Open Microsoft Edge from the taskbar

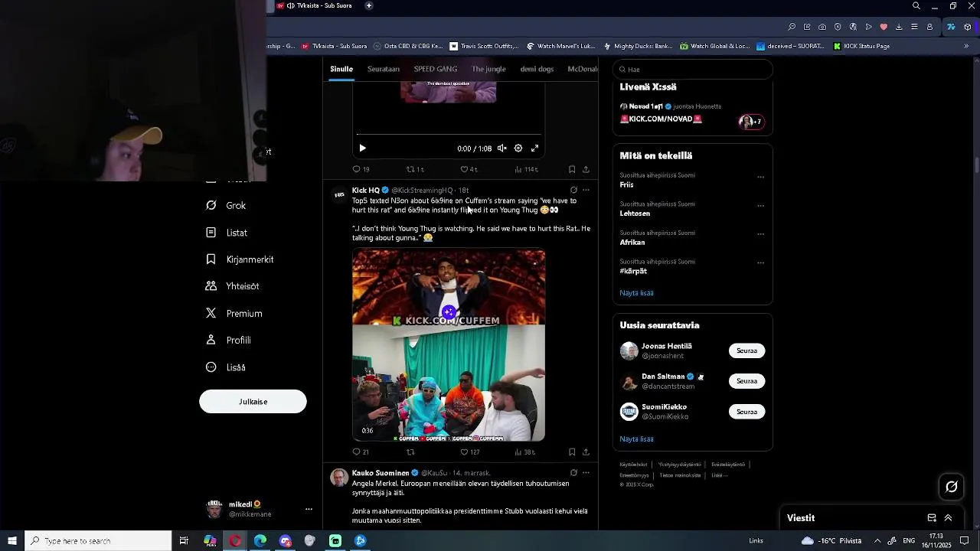coord(260,541)
